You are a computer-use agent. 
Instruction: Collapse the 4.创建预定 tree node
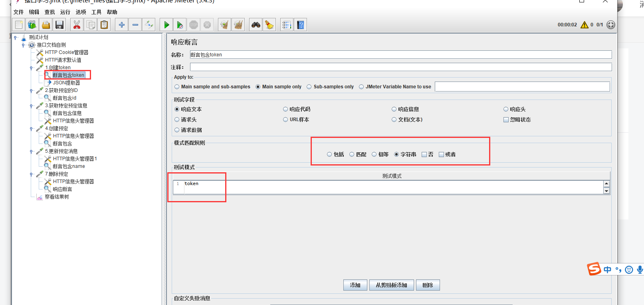(x=31, y=129)
